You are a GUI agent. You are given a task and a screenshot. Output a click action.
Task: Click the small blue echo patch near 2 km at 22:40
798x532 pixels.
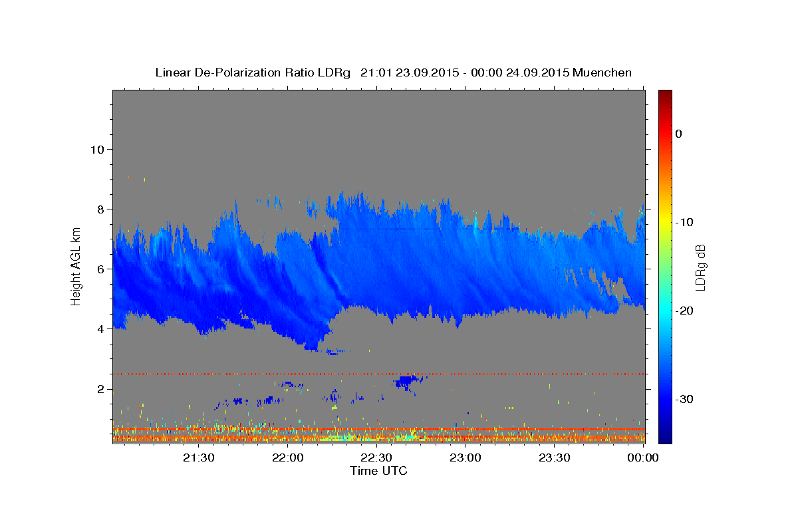(408, 381)
